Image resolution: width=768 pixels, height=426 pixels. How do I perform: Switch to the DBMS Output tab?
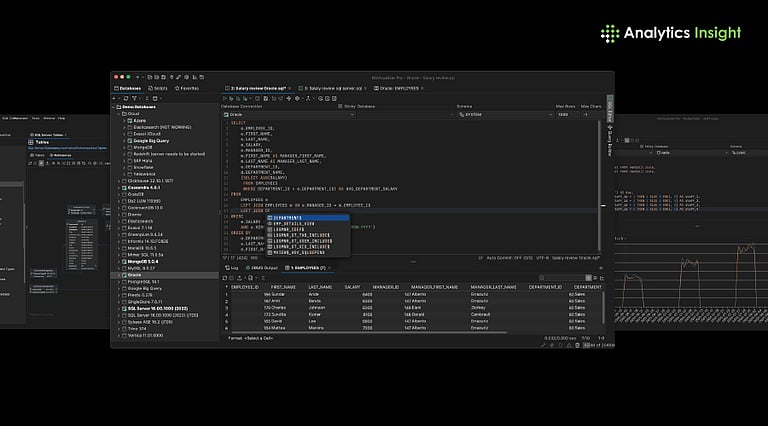tap(262, 268)
